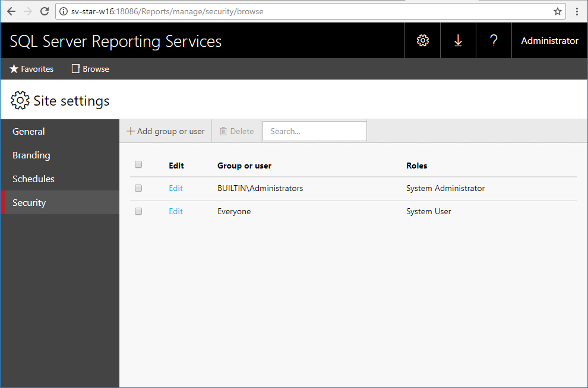Screen dimensions: 588x388
Task: Open the download arrow menu
Action: [458, 40]
